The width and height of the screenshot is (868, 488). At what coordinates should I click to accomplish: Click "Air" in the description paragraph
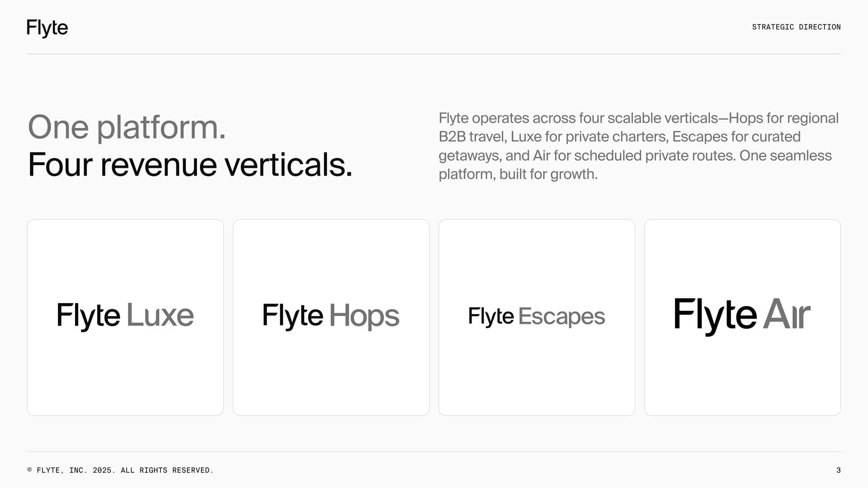[x=541, y=156]
